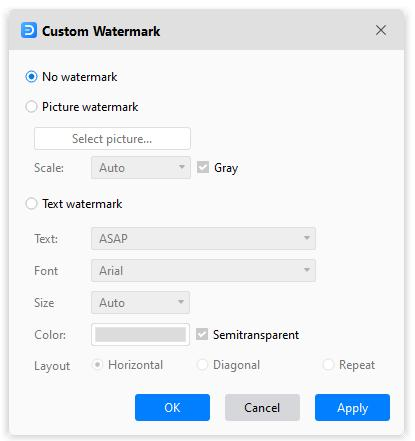Click the Select picture... button
The height and width of the screenshot is (441, 415).
coord(112,138)
